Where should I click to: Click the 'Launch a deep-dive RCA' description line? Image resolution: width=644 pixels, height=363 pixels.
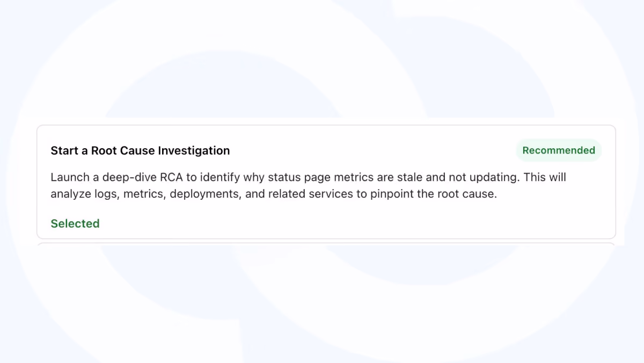pyautogui.click(x=308, y=177)
